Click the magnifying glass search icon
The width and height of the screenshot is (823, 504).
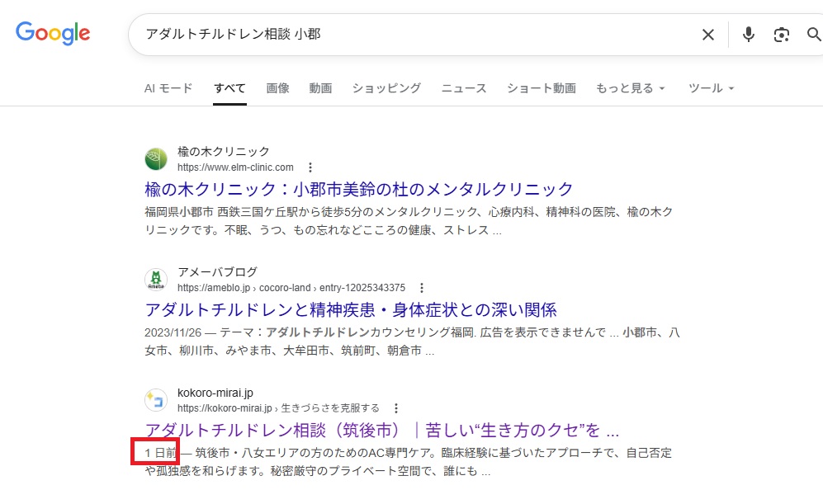pos(813,35)
